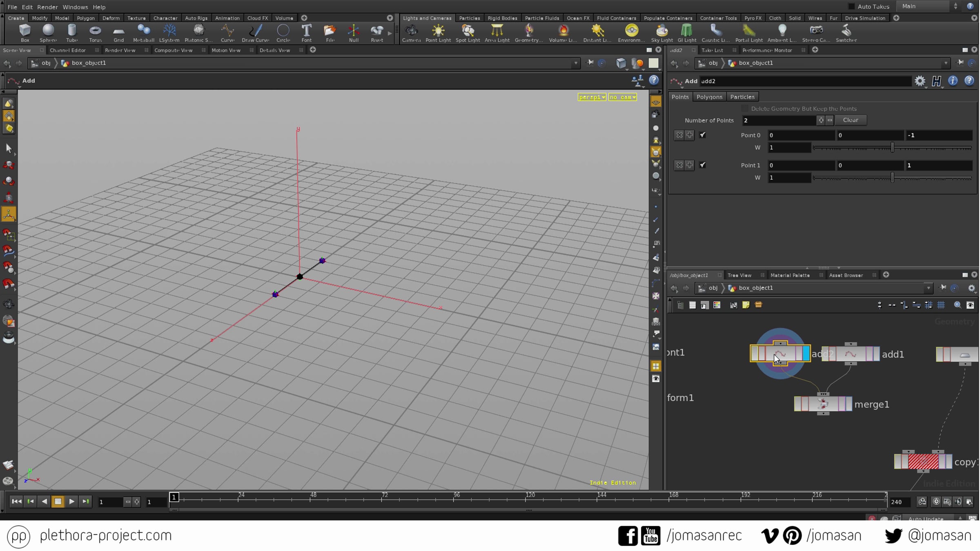Add a Null object
Screen dimensions: 980x551
pyautogui.click(x=354, y=33)
